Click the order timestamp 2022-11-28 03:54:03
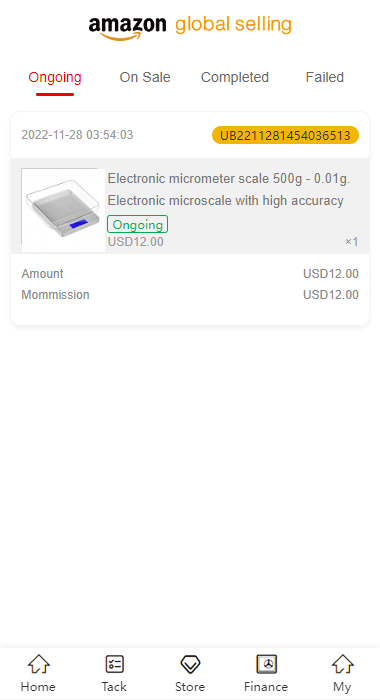The width and height of the screenshot is (380, 700). coord(77,135)
